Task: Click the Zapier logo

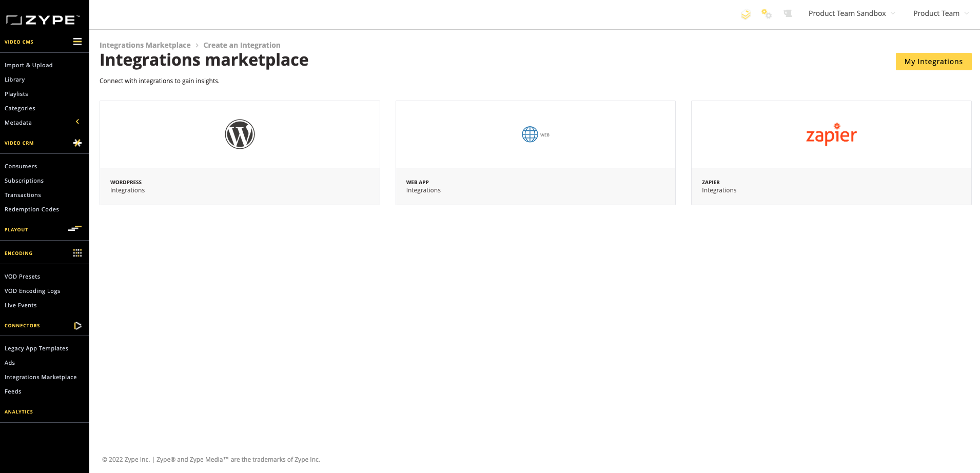Action: click(x=831, y=134)
